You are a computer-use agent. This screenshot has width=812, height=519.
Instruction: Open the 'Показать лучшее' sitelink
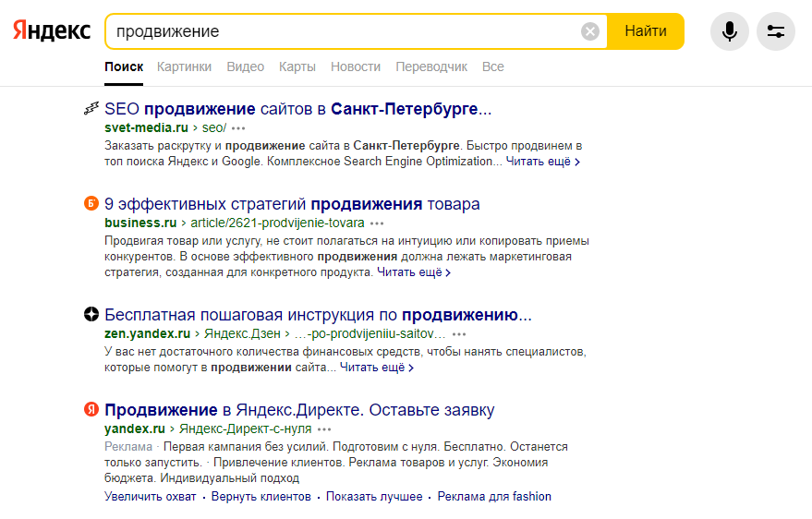point(374,497)
